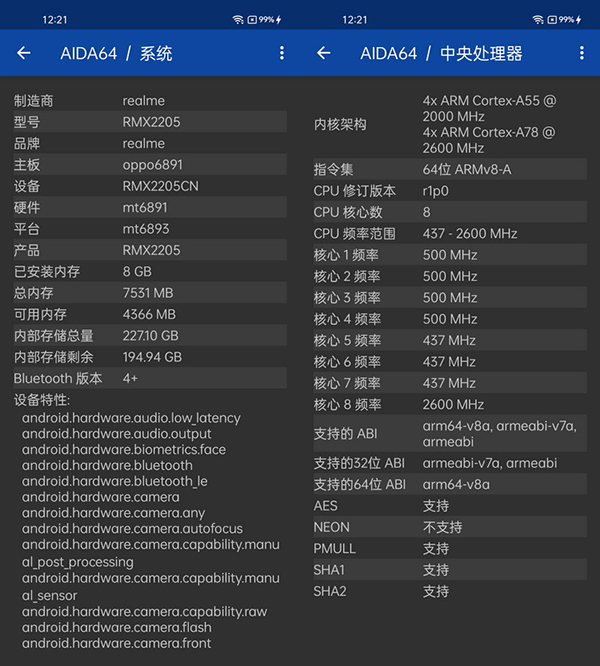The image size is (600, 666).
Task: Select 内部存储总量 227.10 GB row
Action: point(150,335)
